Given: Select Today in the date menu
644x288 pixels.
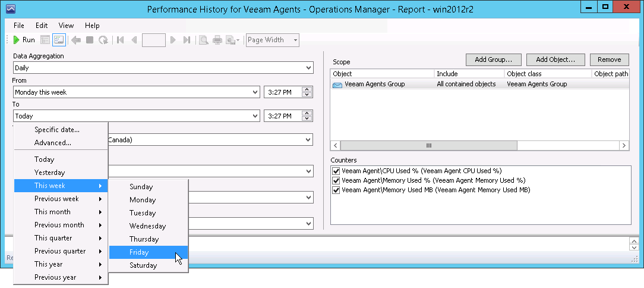Looking at the screenshot, I should tap(61, 159).
